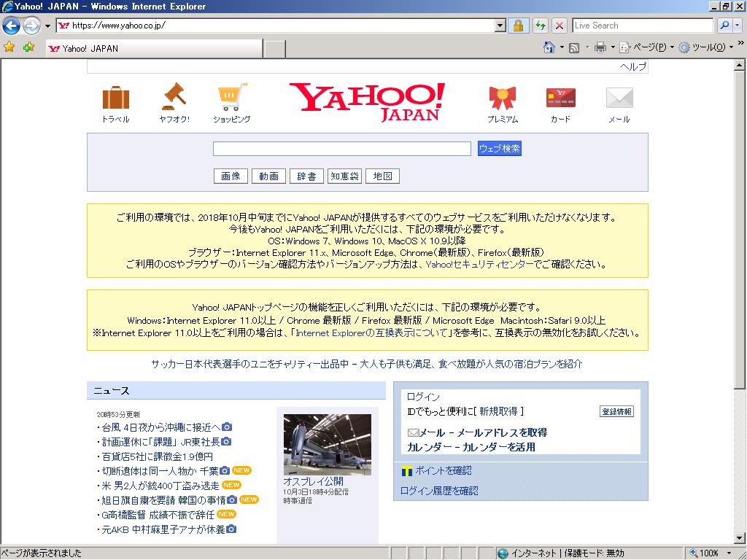
Task: Refresh the page with the green arrows icon
Action: coord(541,26)
